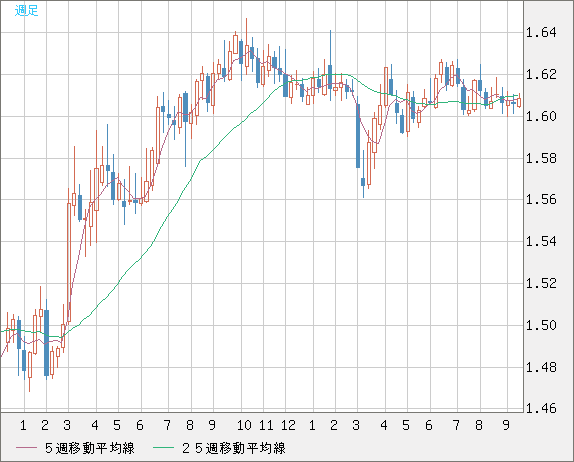Click the purple 5-week average legend line
Image resolution: width=574 pixels, height=462 pixels.
[26, 448]
